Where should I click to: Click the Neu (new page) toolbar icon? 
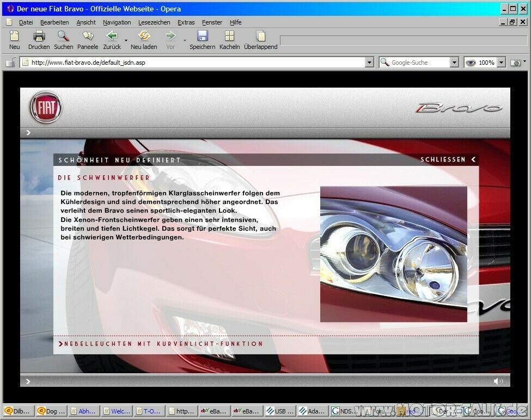[14, 40]
